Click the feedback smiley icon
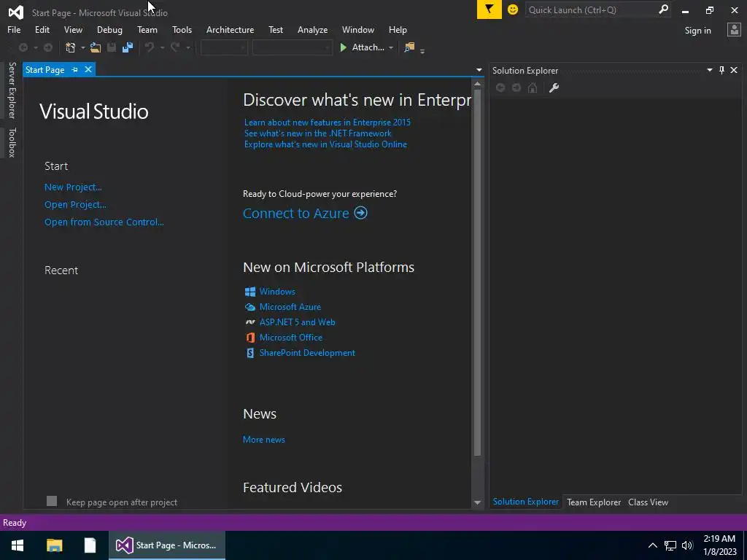This screenshot has height=560, width=747. coord(513,9)
